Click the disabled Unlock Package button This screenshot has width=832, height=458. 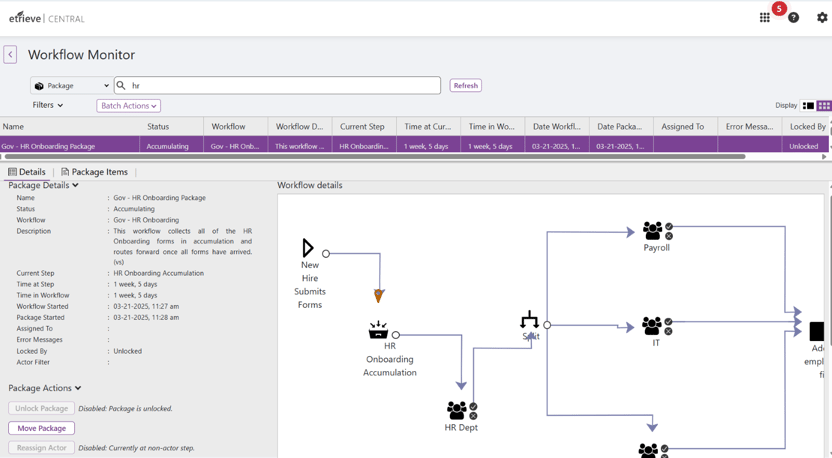[x=41, y=408]
